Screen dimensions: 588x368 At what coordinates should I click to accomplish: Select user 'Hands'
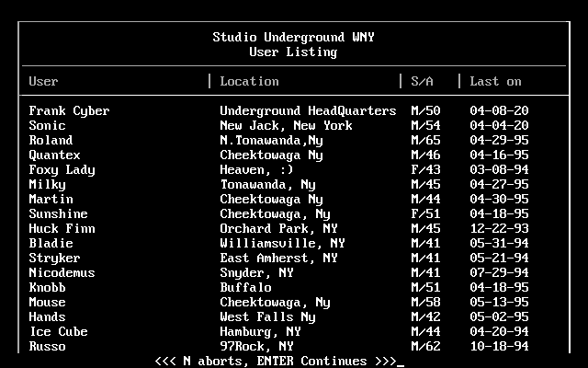click(x=47, y=316)
